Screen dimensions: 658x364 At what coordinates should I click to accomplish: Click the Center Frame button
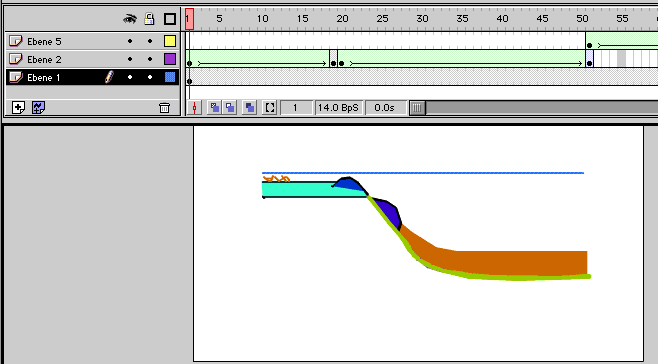point(194,108)
